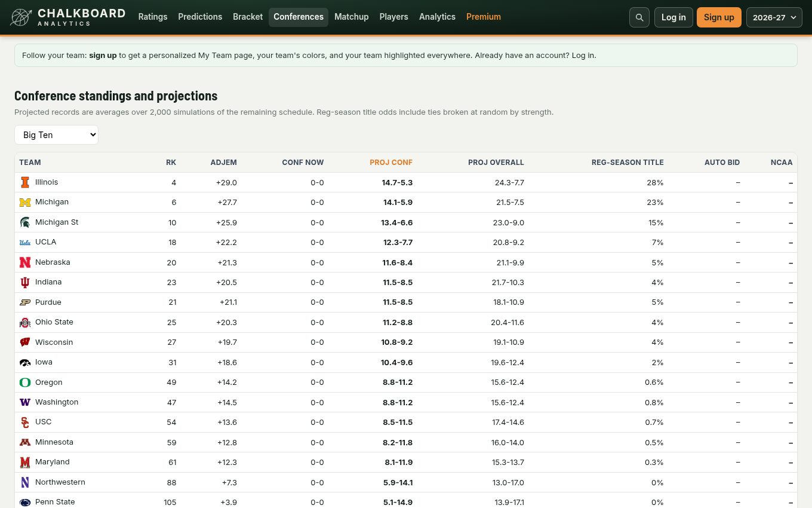Image resolution: width=812 pixels, height=508 pixels.
Task: Go to the Ratings tab
Action: point(153,17)
